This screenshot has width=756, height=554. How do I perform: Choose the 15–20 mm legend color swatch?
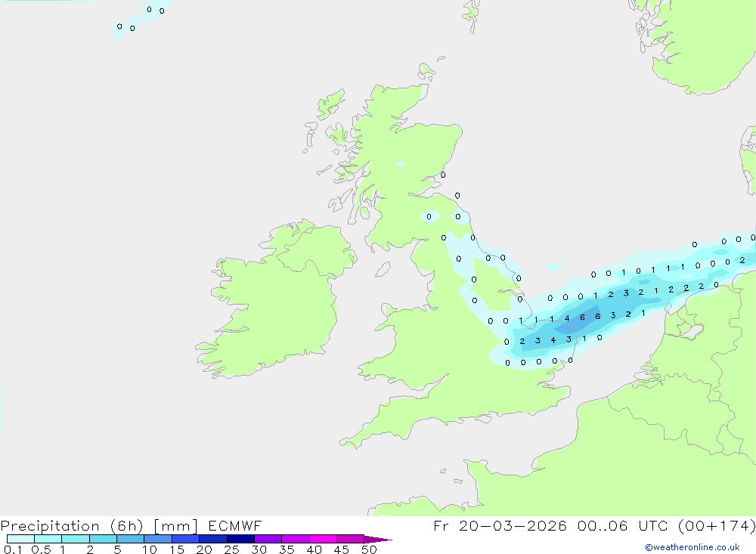coord(186,539)
